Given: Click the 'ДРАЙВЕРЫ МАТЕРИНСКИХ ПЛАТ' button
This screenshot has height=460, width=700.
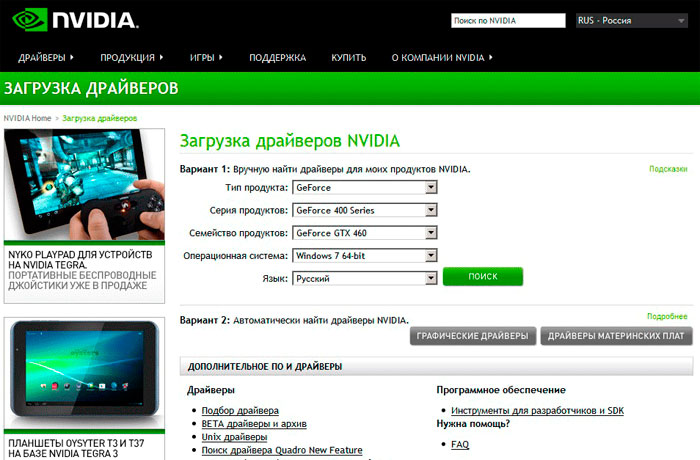Looking at the screenshot, I should (x=616, y=336).
